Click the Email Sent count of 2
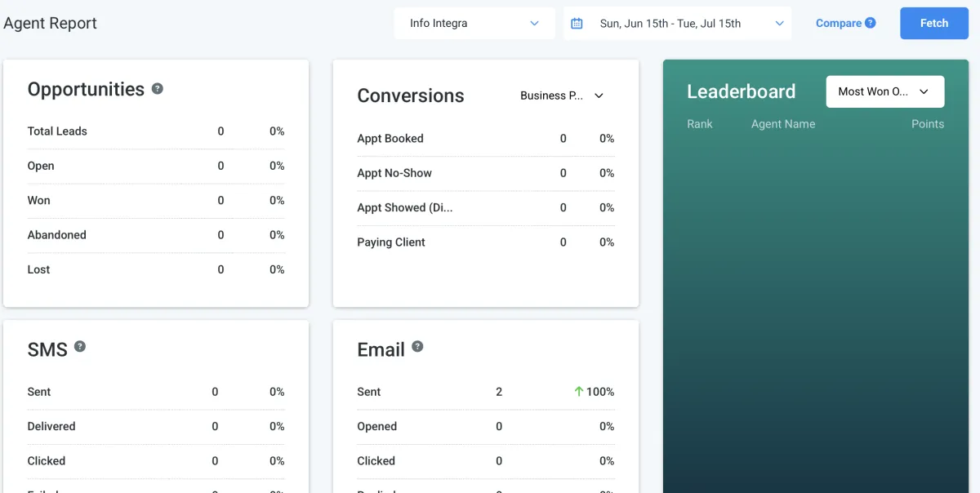 click(499, 392)
